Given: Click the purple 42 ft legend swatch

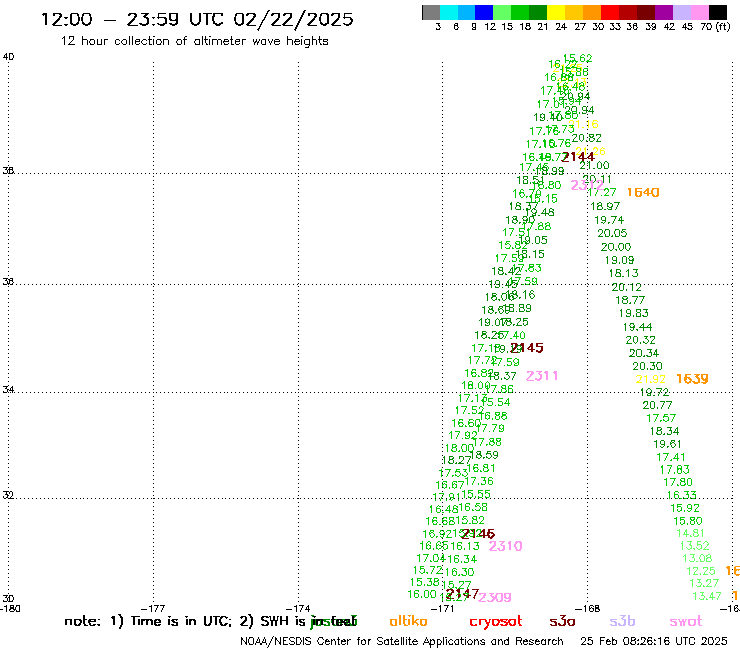Looking at the screenshot, I should click(x=664, y=12).
